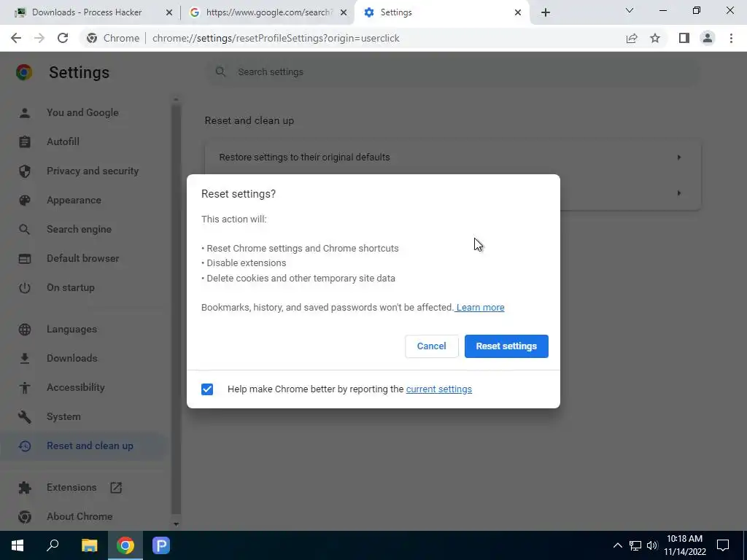Image resolution: width=747 pixels, height=560 pixels.
Task: Open Chrome's three-dot menu
Action: pos(731,38)
